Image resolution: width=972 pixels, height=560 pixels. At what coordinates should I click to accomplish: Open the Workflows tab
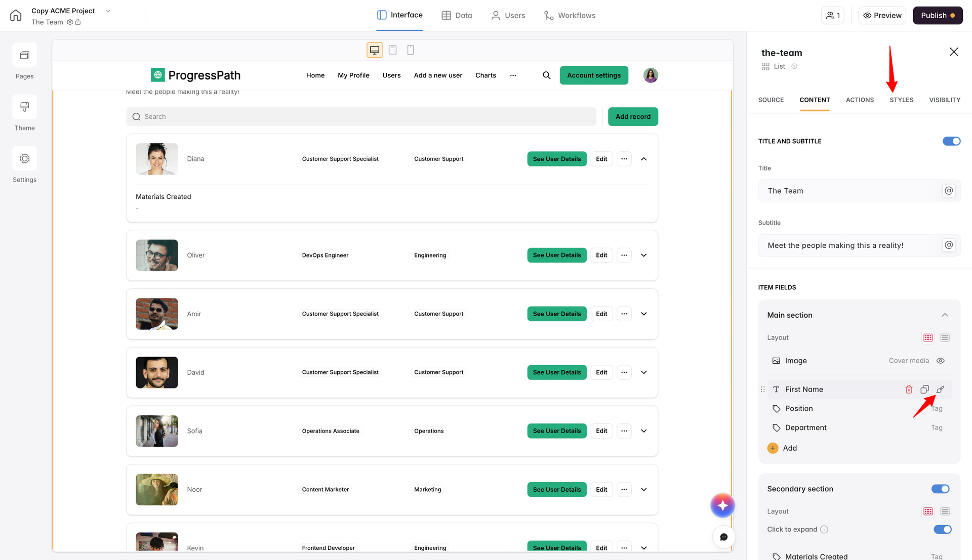pyautogui.click(x=570, y=15)
